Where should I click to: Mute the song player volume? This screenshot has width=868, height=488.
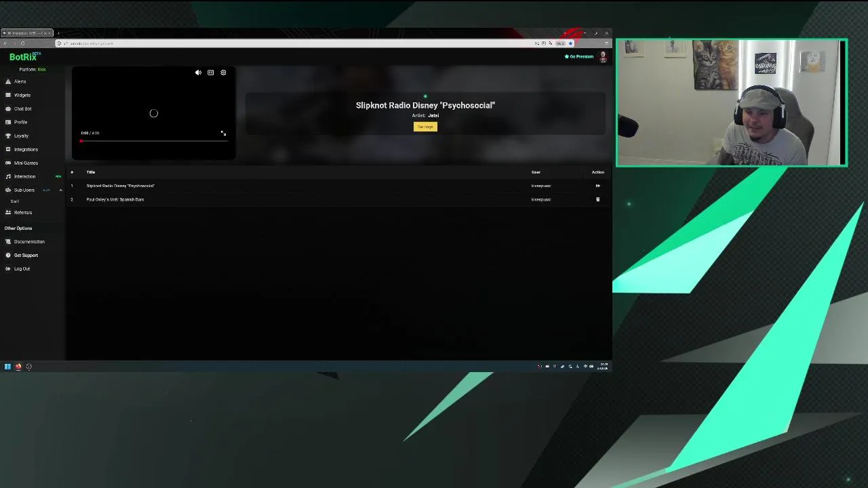coord(198,73)
